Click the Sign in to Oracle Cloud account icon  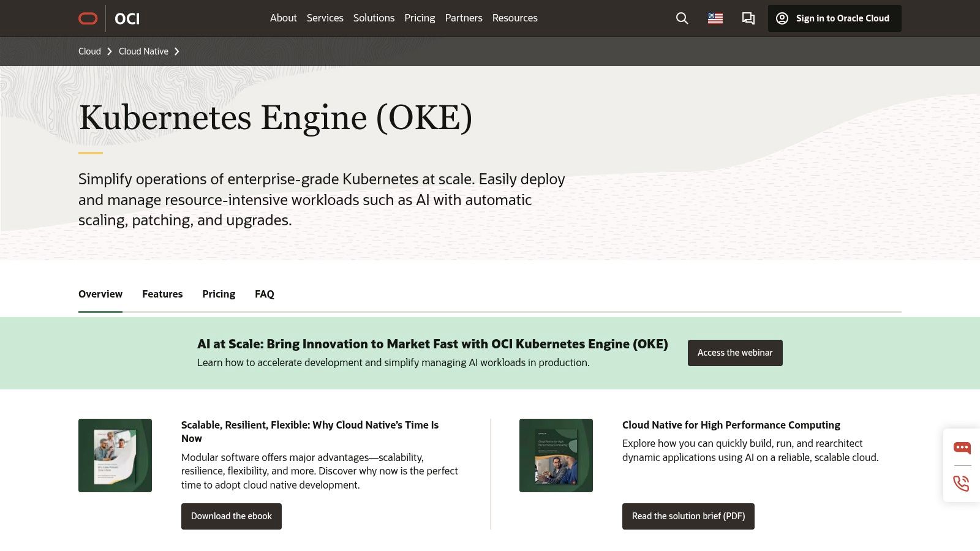point(782,18)
